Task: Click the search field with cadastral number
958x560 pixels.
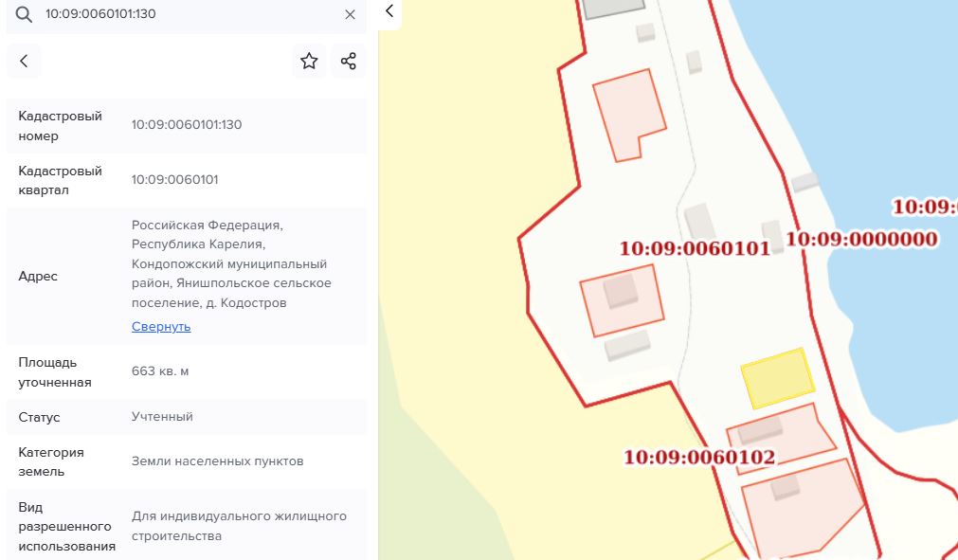Action: click(x=187, y=14)
